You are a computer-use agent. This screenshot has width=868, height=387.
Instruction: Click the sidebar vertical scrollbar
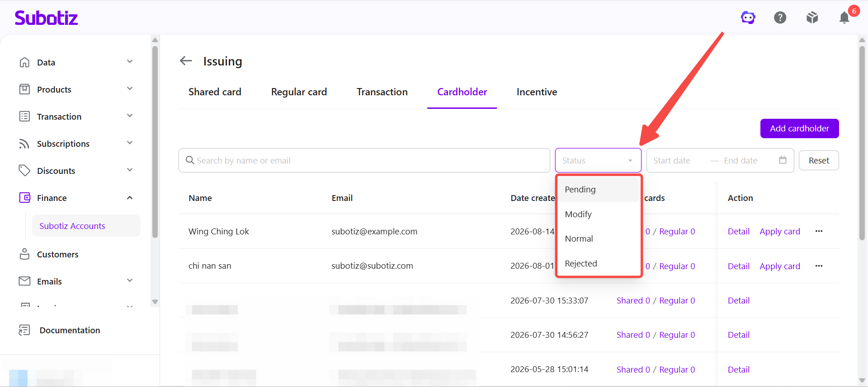click(155, 141)
